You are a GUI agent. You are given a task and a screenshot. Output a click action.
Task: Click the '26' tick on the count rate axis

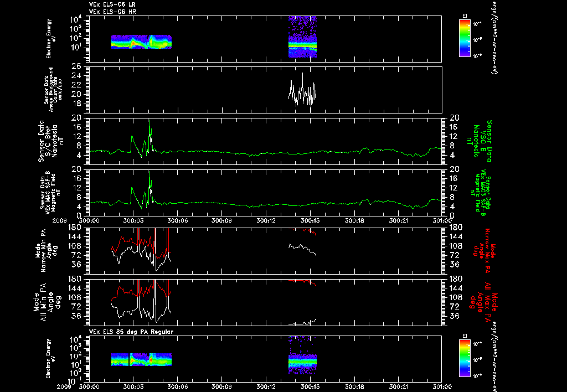click(x=76, y=66)
